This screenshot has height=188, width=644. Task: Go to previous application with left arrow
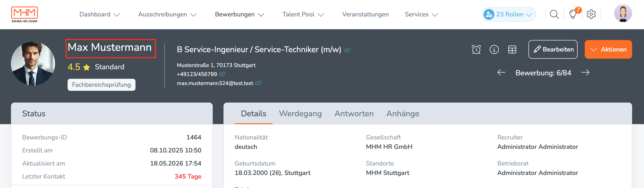click(x=502, y=73)
